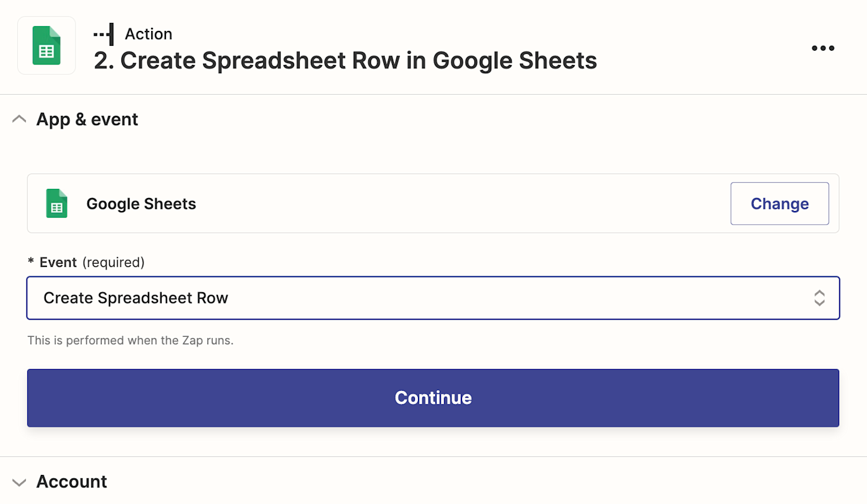Click the Google Sheets app name text

[141, 204]
